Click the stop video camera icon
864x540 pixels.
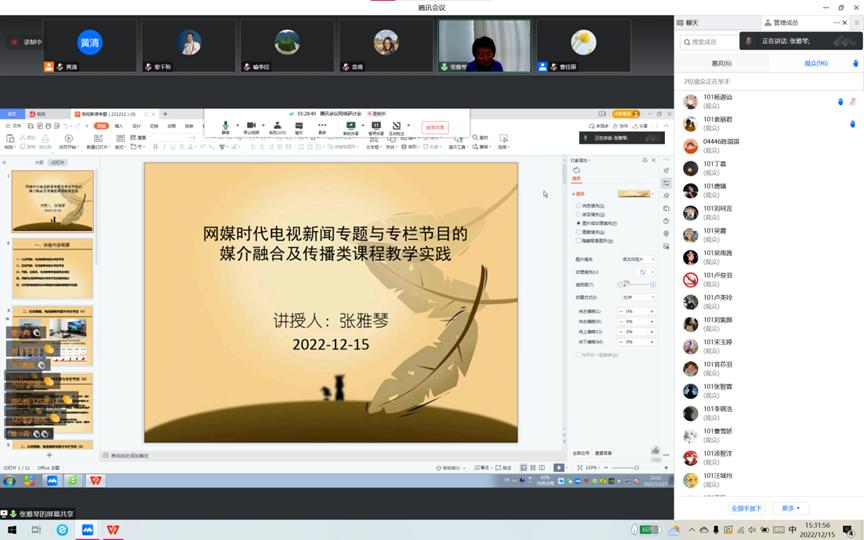pyautogui.click(x=251, y=125)
